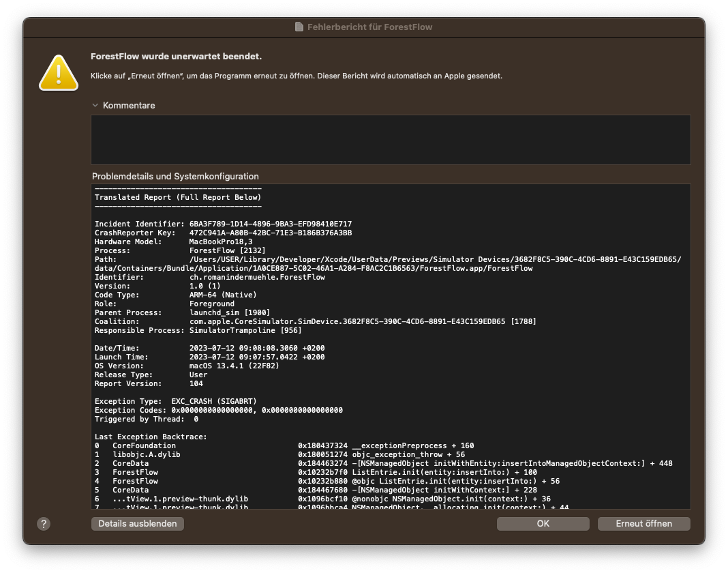Click inside the Kommentare text field
The height and width of the screenshot is (573, 728).
pos(390,140)
